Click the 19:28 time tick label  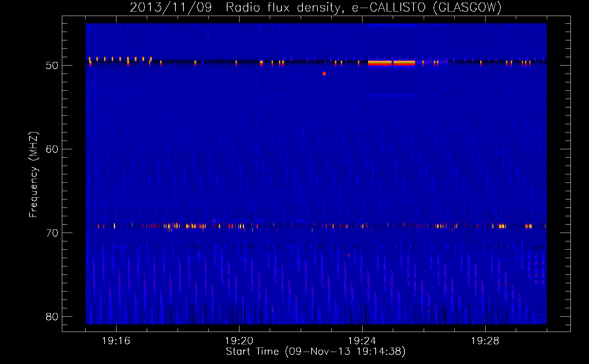click(x=485, y=341)
